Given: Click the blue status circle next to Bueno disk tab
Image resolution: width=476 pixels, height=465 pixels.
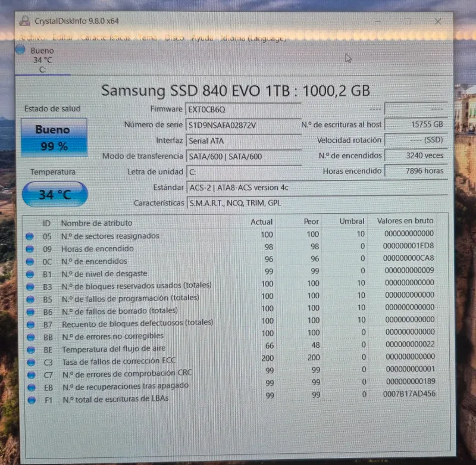Looking at the screenshot, I should coord(20,49).
